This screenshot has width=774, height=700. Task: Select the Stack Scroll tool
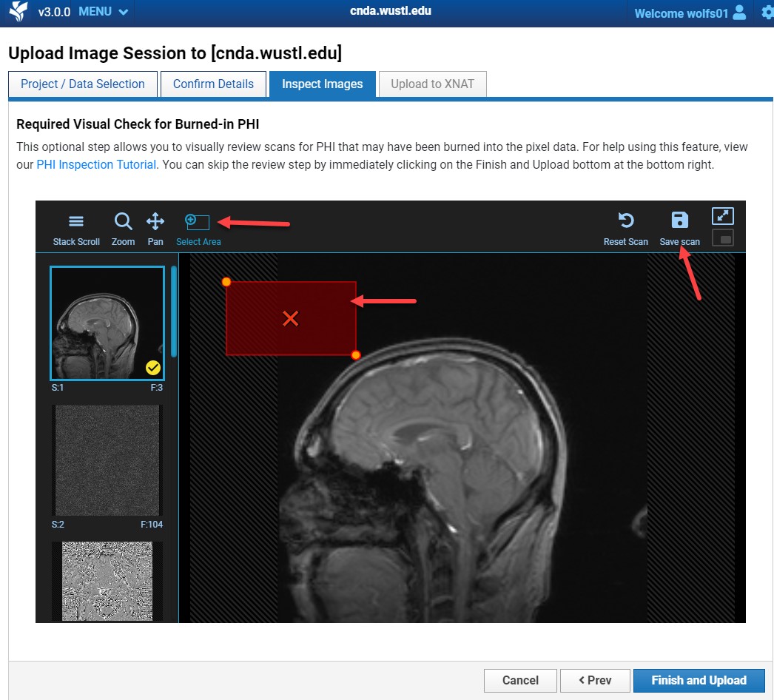[76, 229]
